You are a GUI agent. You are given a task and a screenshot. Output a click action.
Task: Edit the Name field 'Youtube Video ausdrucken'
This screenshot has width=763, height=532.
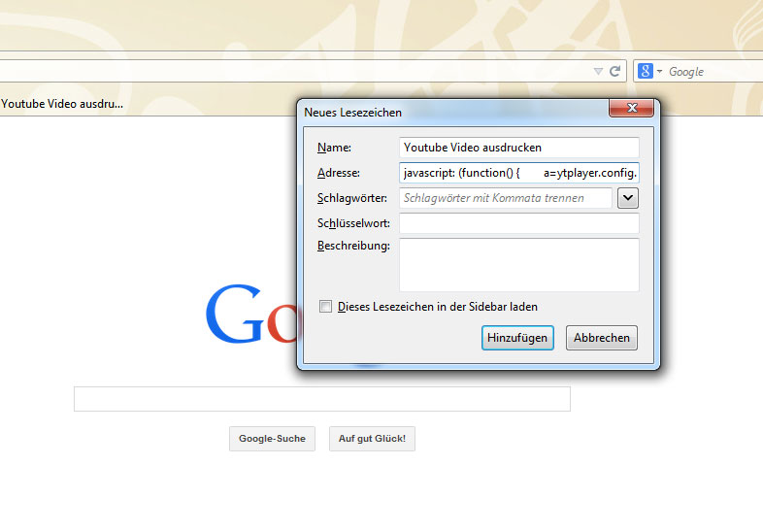point(518,148)
